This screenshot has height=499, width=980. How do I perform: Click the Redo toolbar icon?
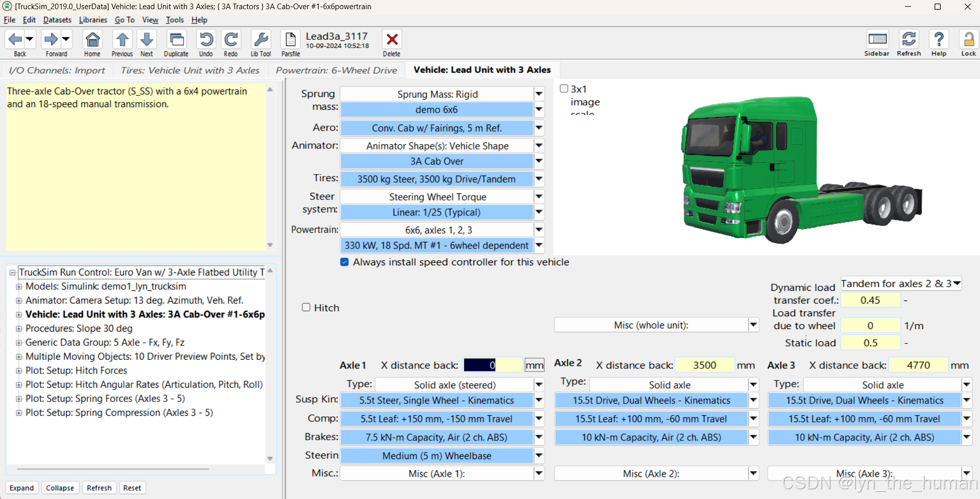pyautogui.click(x=231, y=39)
